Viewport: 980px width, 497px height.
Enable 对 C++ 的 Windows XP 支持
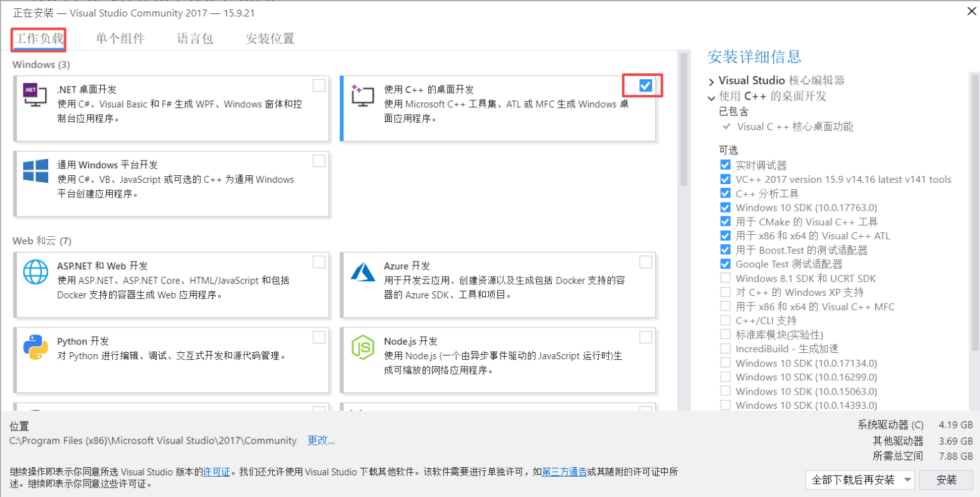coord(725,292)
